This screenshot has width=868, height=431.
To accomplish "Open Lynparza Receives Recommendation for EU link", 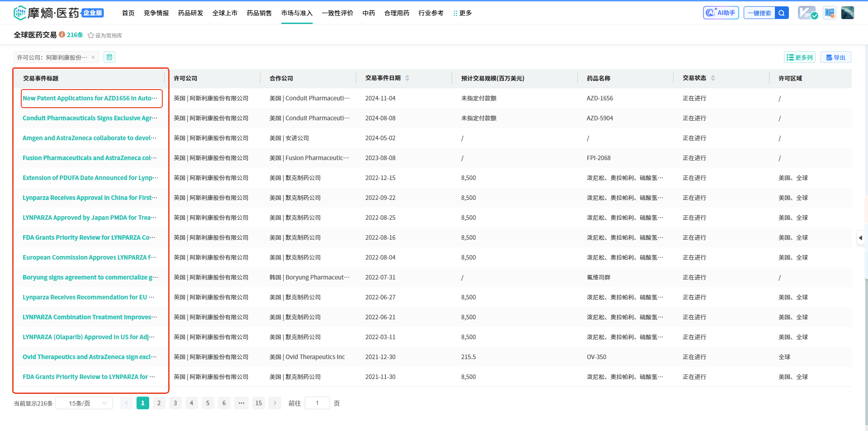I will pos(89,297).
